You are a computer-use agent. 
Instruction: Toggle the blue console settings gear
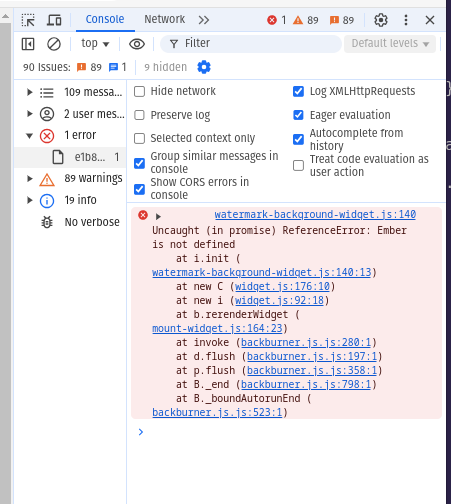tap(204, 67)
